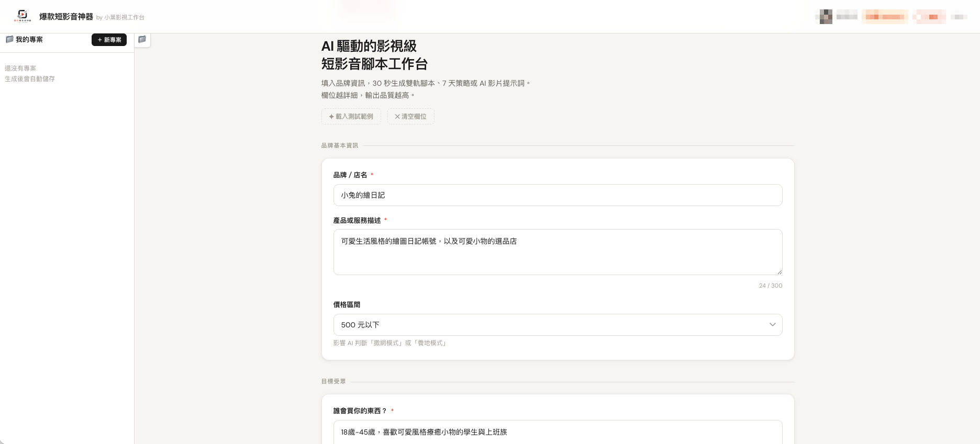This screenshot has height=444, width=980.
Task: Click the 我的專案 sidebar heading
Action: pos(29,40)
